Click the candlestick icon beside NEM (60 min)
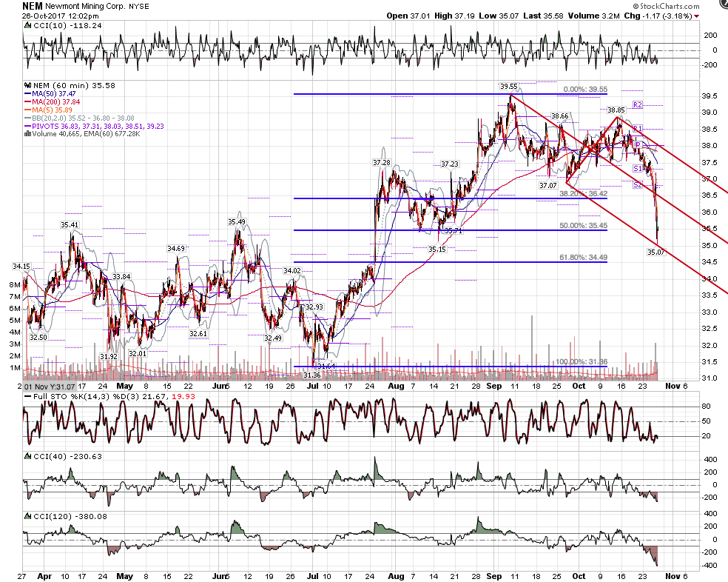 pyautogui.click(x=27, y=86)
